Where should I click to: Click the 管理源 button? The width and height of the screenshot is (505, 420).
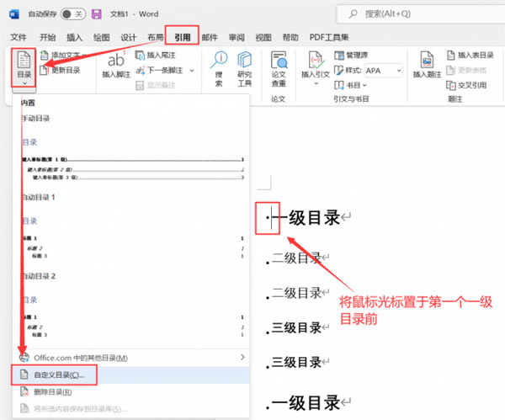point(351,55)
